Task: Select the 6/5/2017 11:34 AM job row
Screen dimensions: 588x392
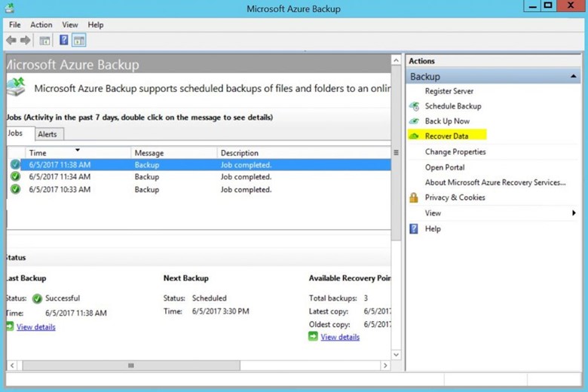Action: [199, 176]
